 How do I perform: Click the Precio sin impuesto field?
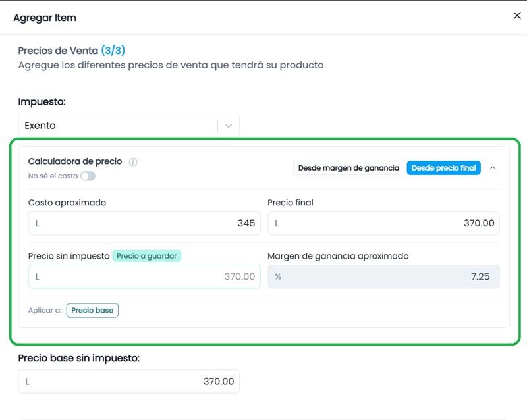(144, 276)
